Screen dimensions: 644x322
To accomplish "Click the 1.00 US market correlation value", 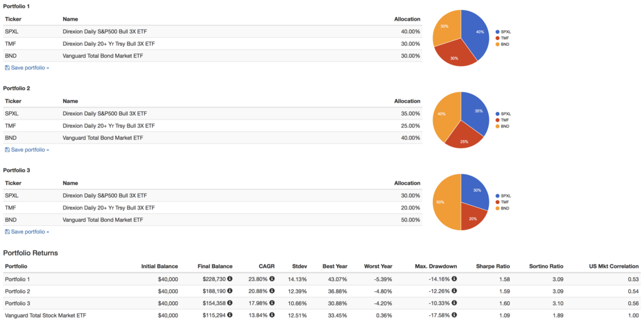I will coord(634,315).
